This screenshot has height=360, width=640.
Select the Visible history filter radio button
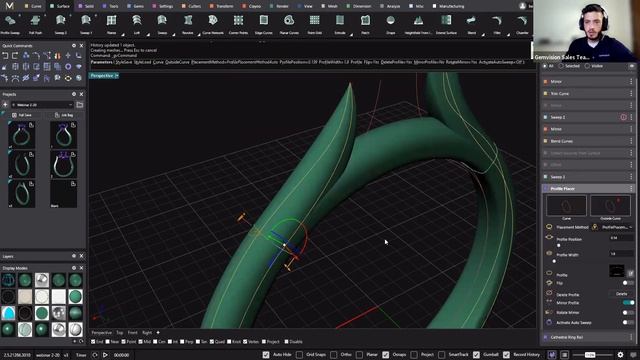(587, 66)
